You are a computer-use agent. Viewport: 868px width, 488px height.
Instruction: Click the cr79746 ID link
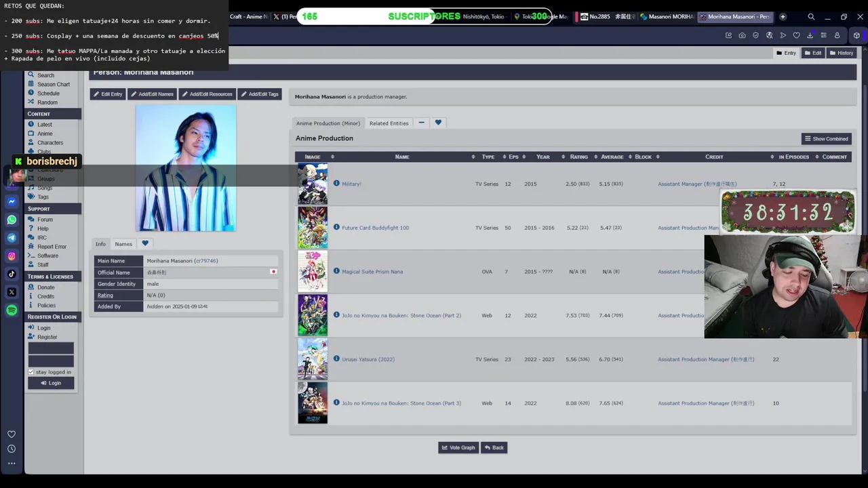(206, 261)
